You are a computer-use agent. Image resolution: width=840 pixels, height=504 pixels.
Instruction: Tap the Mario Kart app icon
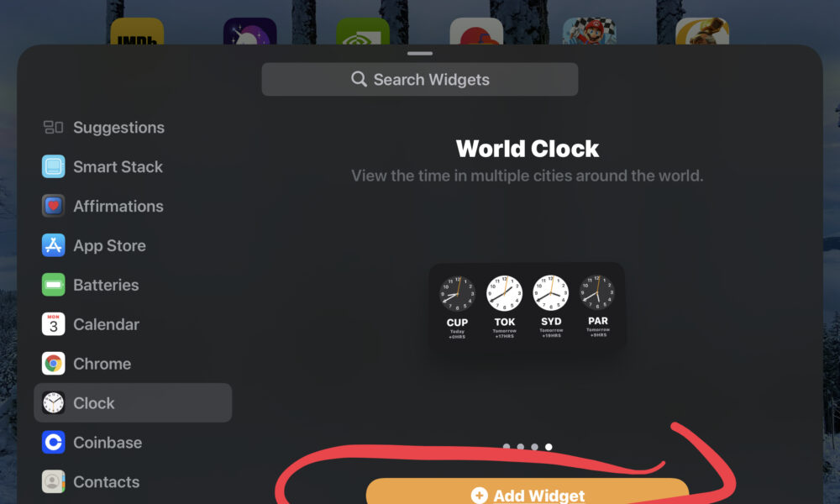tap(590, 31)
